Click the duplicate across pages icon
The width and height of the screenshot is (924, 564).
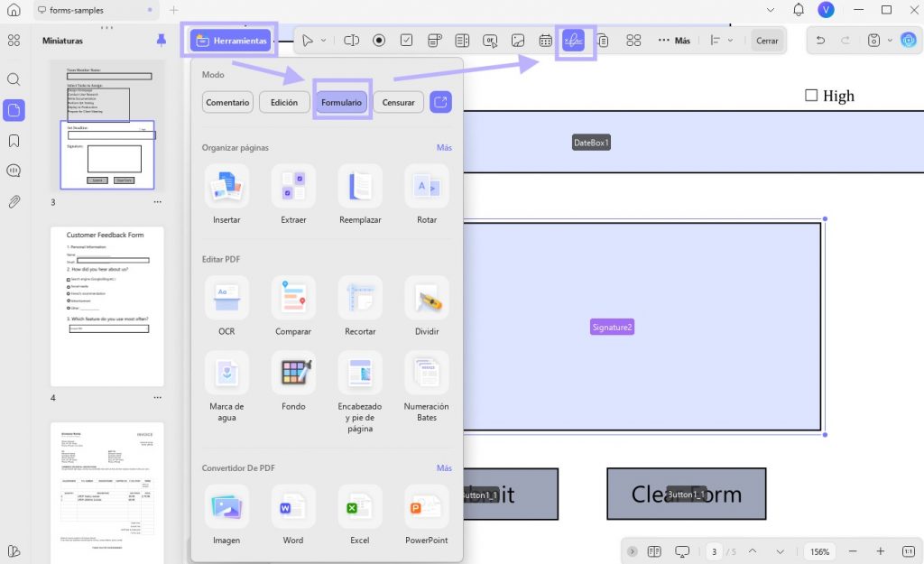603,40
